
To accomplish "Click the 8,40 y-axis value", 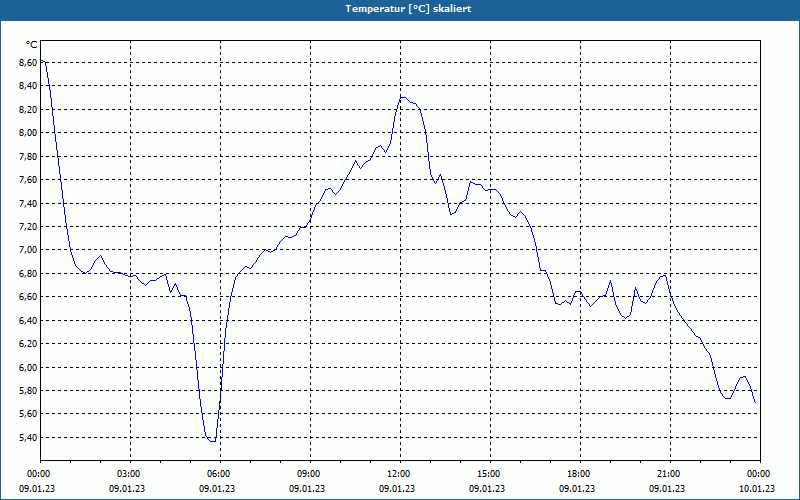I will [28, 86].
